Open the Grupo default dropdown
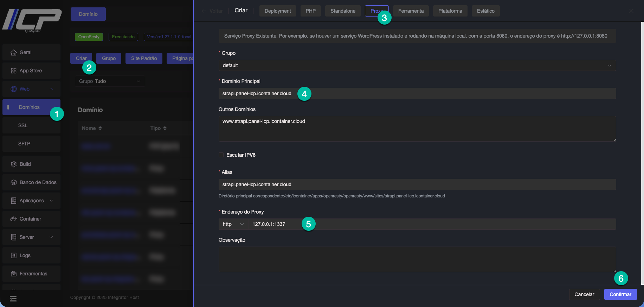 [417, 65]
